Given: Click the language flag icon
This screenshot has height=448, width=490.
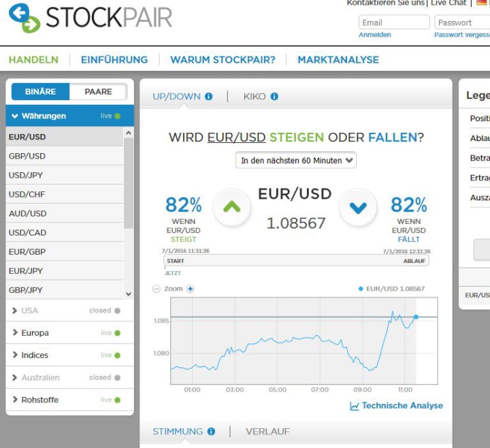Looking at the screenshot, I should click(483, 3).
